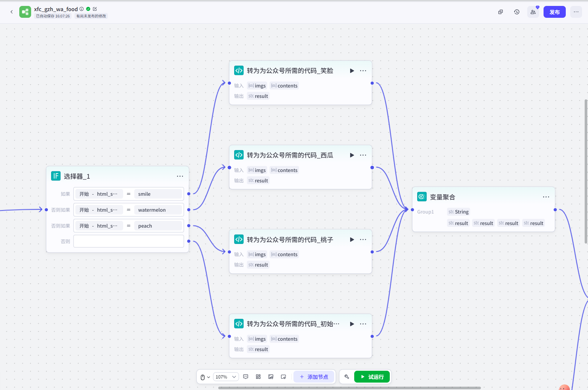Open more options of 笑脸 node

(x=363, y=71)
